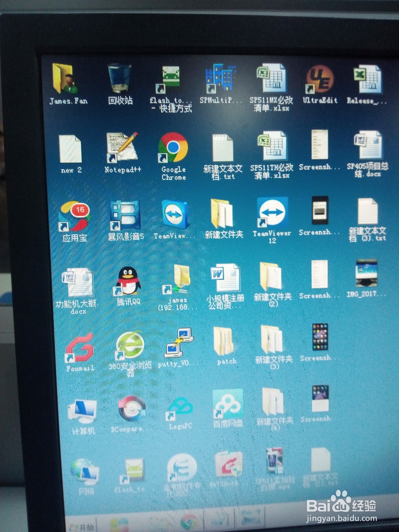The height and width of the screenshot is (532, 399).
Task: Launch LeguPC shortcut
Action: point(180,413)
